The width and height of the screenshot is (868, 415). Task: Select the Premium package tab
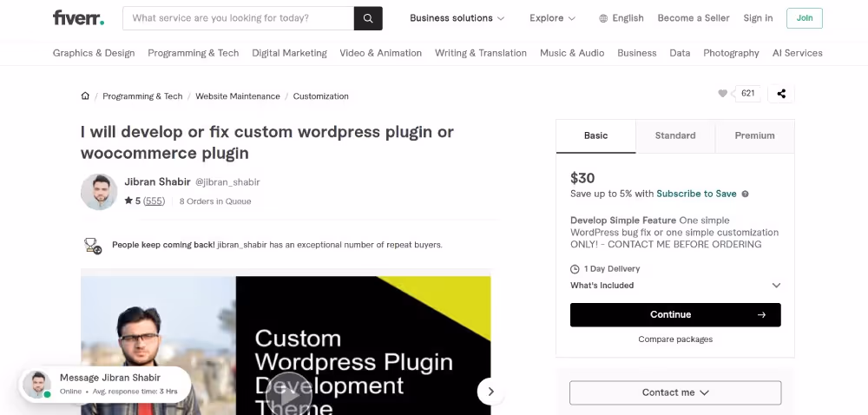click(754, 135)
